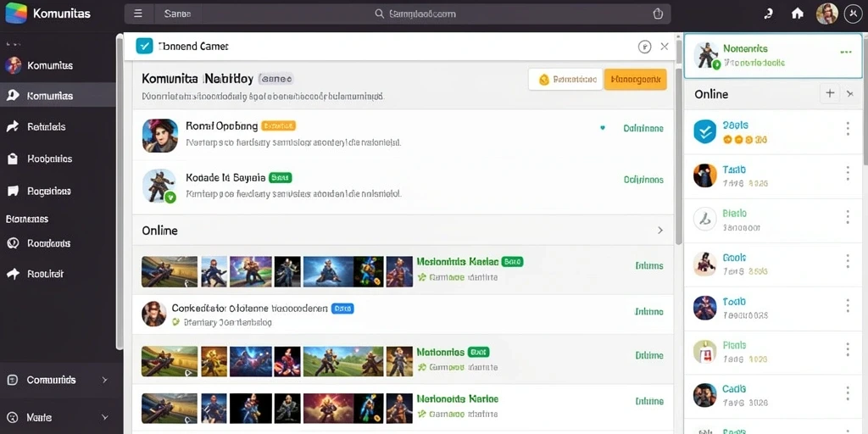
Task: Open Roobatrics in the left sidebar
Action: tap(50, 159)
